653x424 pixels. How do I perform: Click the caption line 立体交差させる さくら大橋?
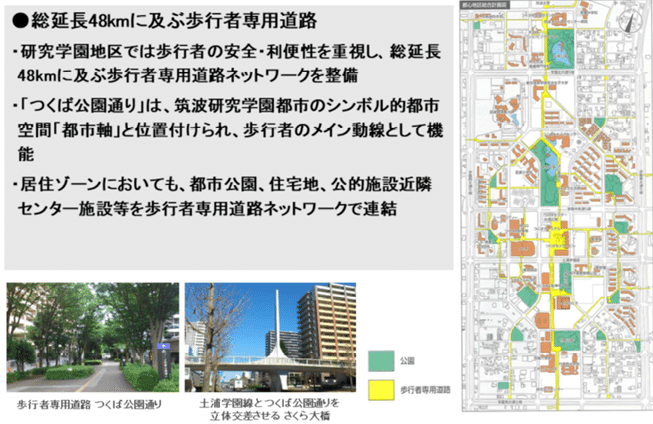(270, 416)
